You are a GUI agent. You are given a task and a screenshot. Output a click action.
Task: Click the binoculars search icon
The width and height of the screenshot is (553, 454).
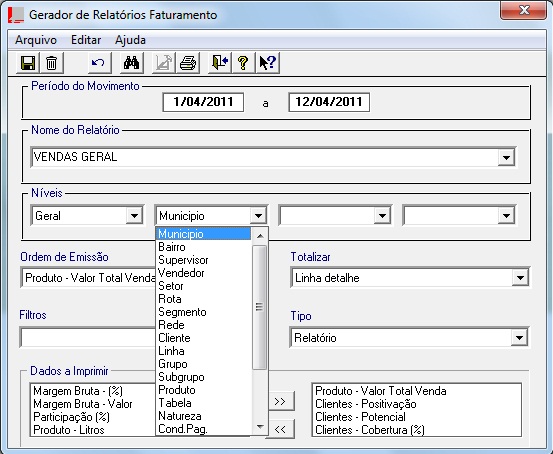click(131, 63)
